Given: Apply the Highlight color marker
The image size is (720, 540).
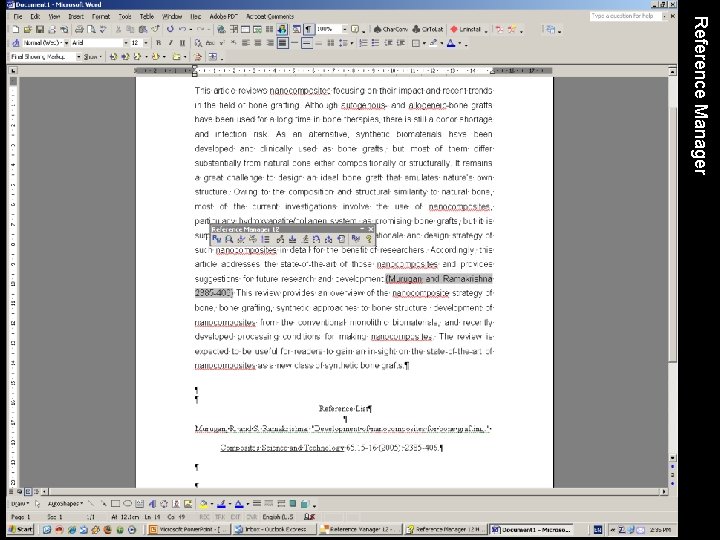Looking at the screenshot, I should [x=433, y=44].
